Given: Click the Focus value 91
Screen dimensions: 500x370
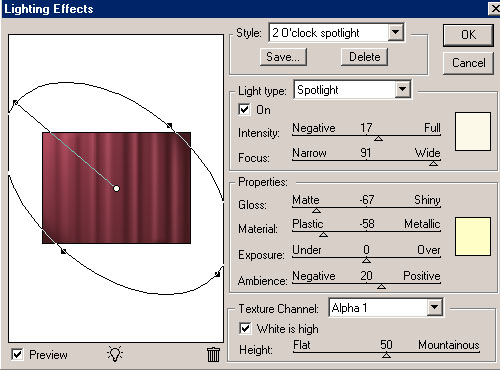Looking at the screenshot, I should pos(366,153).
